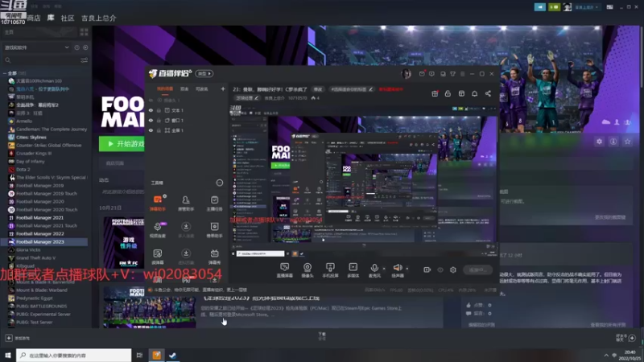Open the notification bell icon
This screenshot has width=644, height=362.
474,93
